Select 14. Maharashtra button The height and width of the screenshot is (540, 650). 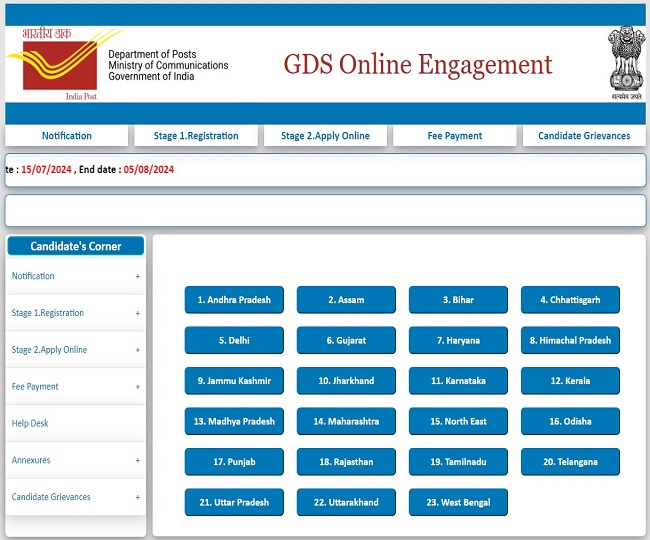point(346,421)
